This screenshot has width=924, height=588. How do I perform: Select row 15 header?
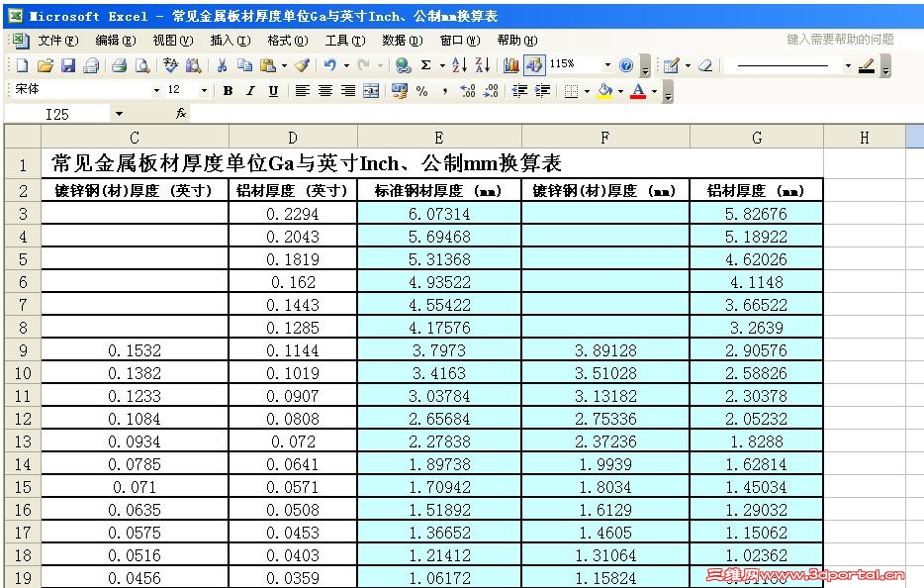(x=23, y=487)
